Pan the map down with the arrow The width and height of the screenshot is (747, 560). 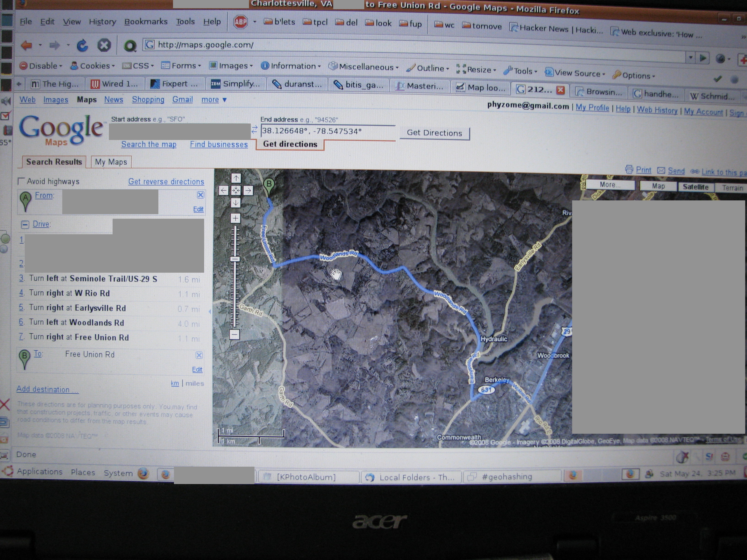coord(236,202)
